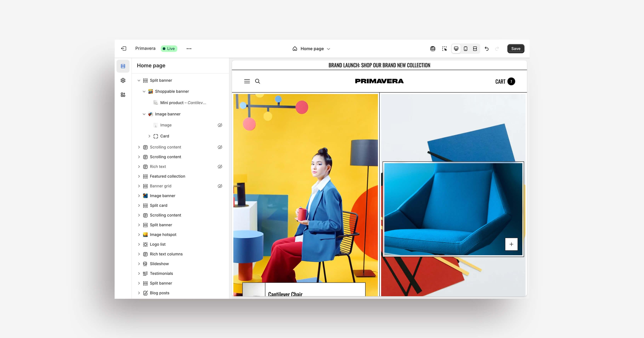Open the three-dot theme actions menu
The width and height of the screenshot is (644, 338).
point(189,49)
